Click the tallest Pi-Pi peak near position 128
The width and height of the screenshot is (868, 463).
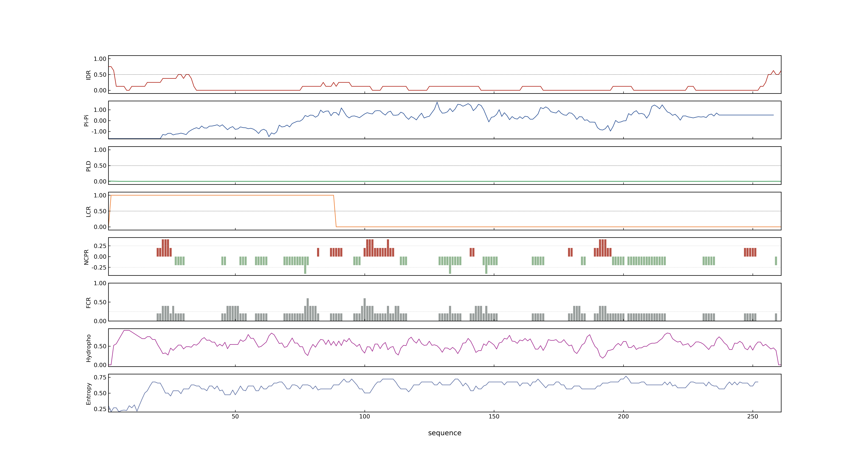point(437,102)
